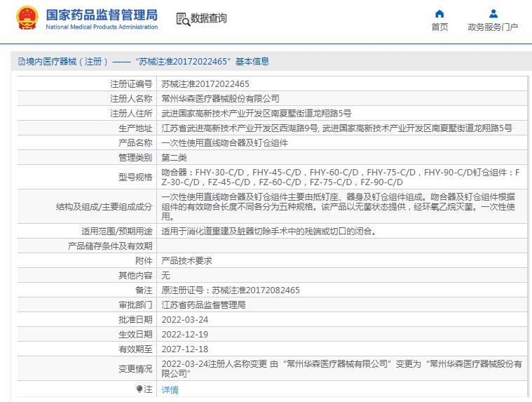Click 产品名称 label

(x=135, y=143)
